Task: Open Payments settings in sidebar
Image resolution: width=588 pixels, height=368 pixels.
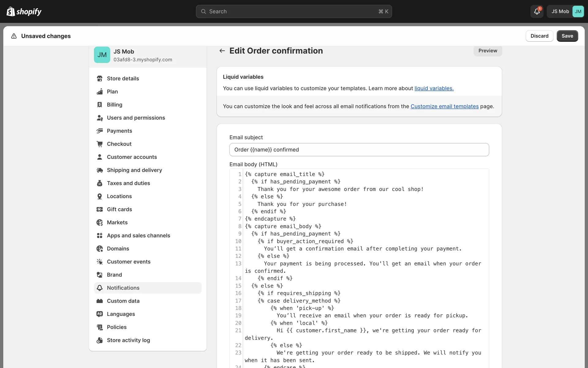Action: coord(119,131)
